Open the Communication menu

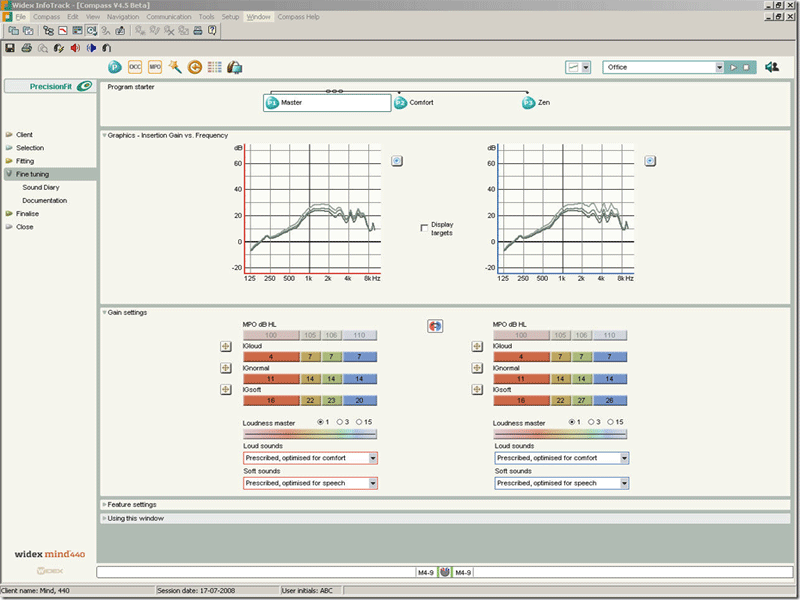coord(168,17)
